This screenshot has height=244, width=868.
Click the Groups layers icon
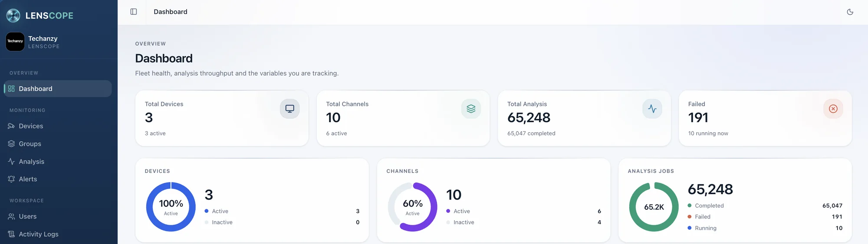[x=11, y=144]
